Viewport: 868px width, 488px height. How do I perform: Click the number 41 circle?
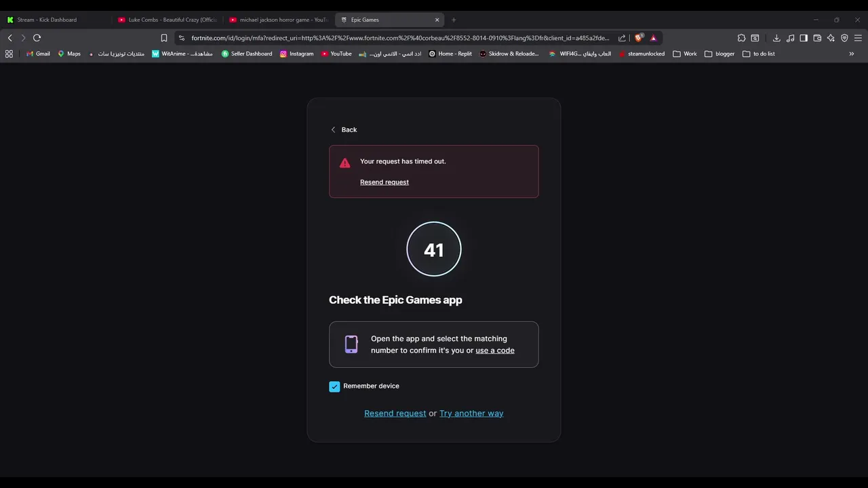click(434, 249)
